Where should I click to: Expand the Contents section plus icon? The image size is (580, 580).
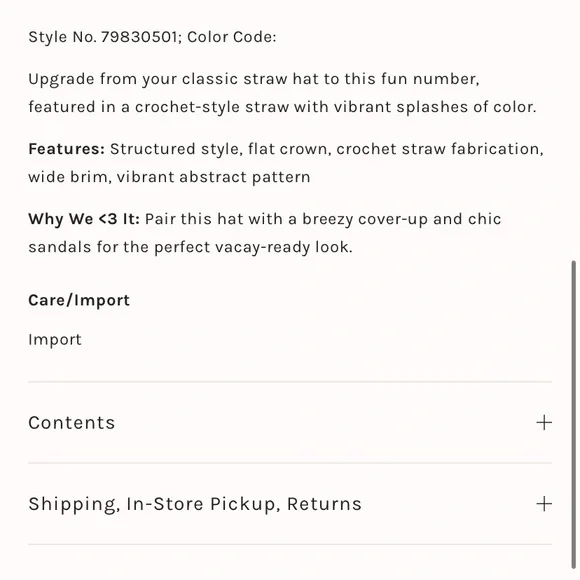pyautogui.click(x=544, y=422)
